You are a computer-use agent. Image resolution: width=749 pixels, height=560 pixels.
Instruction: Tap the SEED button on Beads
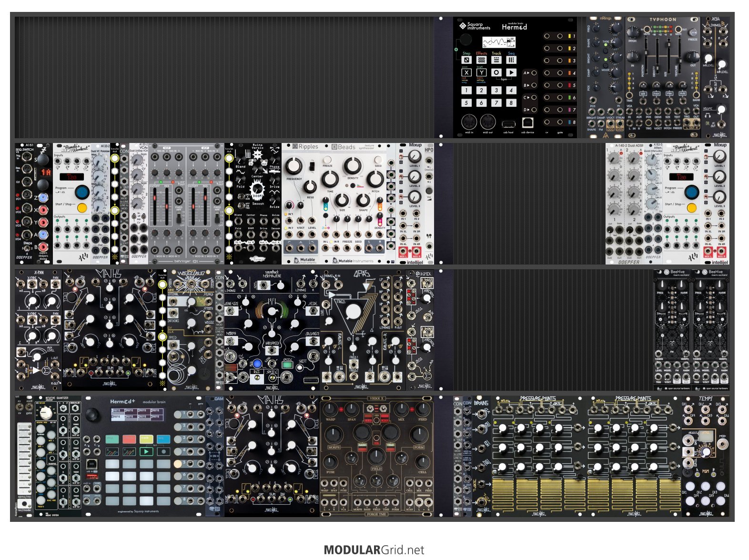point(378,160)
